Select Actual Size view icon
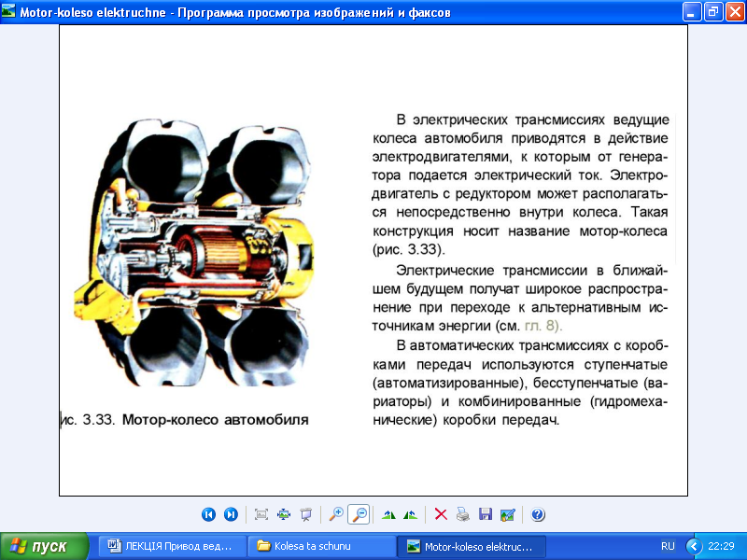Viewport: 747px width, 560px height. coord(284,514)
